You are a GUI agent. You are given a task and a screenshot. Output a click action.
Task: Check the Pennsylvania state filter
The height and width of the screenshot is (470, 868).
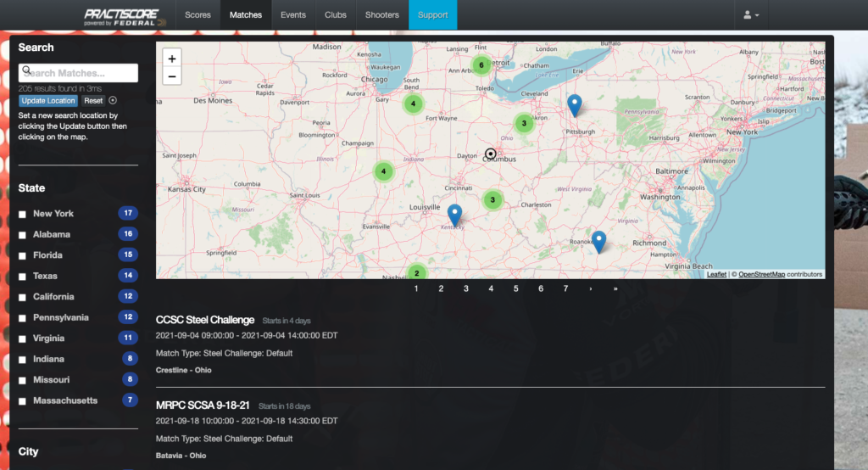[x=22, y=318]
